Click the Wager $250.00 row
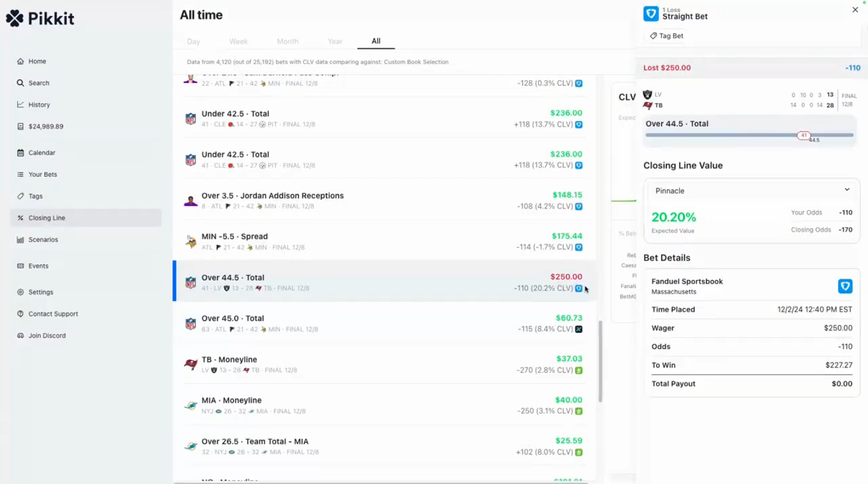 click(752, 328)
